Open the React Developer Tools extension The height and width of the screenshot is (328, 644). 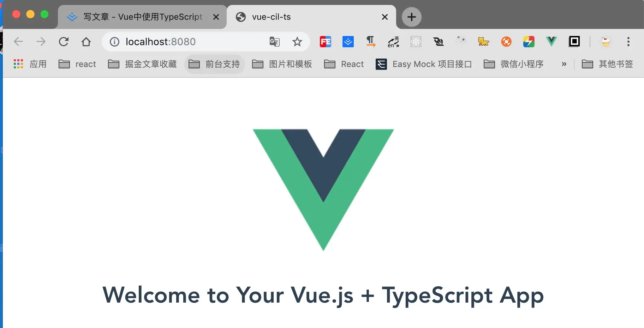pyautogui.click(x=416, y=42)
